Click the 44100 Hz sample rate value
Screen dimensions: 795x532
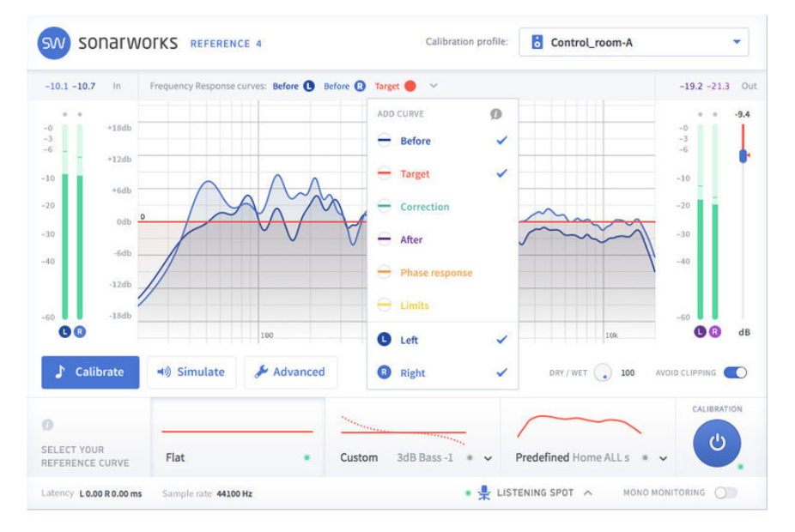coord(234,493)
